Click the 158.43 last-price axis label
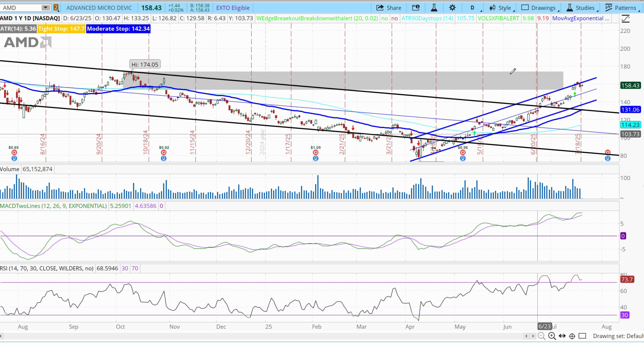Image resolution: width=644 pixels, height=343 pixels. pyautogui.click(x=630, y=85)
